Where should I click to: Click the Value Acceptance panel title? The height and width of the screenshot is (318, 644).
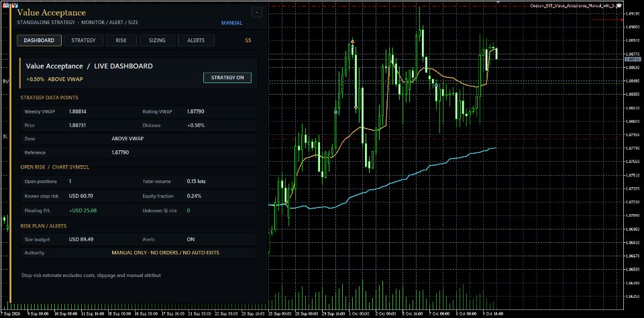click(x=52, y=13)
